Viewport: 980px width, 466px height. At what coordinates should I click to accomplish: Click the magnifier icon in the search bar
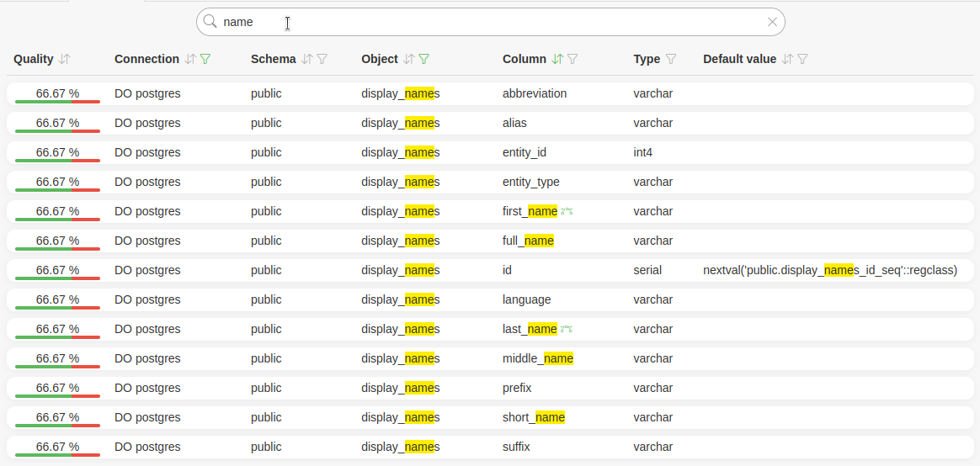(x=210, y=22)
